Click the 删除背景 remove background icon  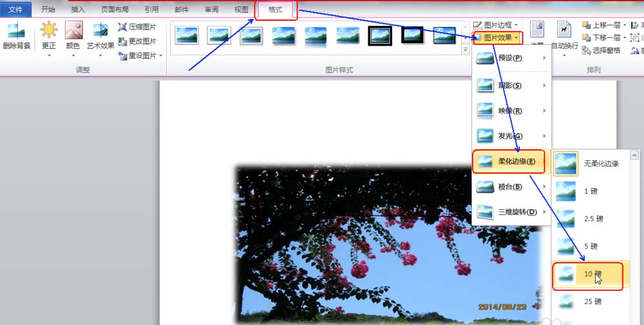pyautogui.click(x=16, y=36)
